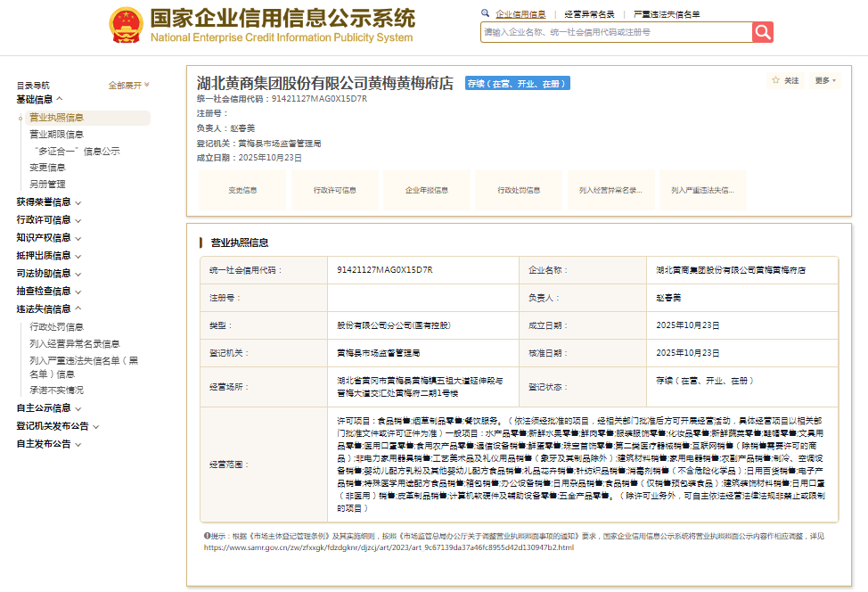The width and height of the screenshot is (868, 592).
Task: Expand the 获得荣誉信息 section
Action: [49, 202]
